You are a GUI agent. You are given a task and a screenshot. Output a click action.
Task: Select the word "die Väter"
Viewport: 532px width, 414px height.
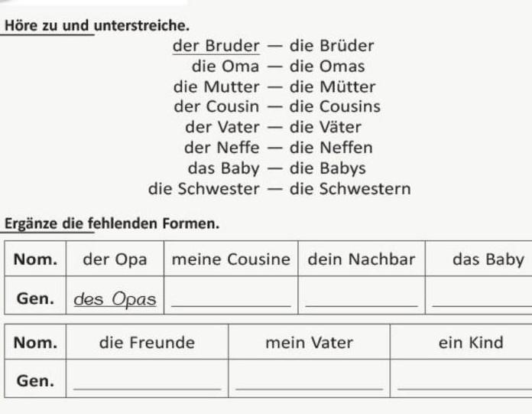[325, 128]
